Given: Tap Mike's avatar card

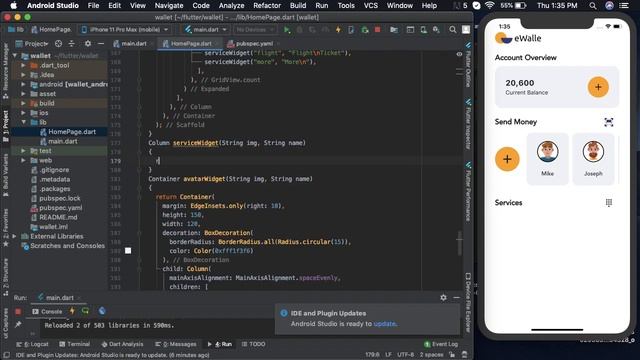Looking at the screenshot, I should (547, 159).
